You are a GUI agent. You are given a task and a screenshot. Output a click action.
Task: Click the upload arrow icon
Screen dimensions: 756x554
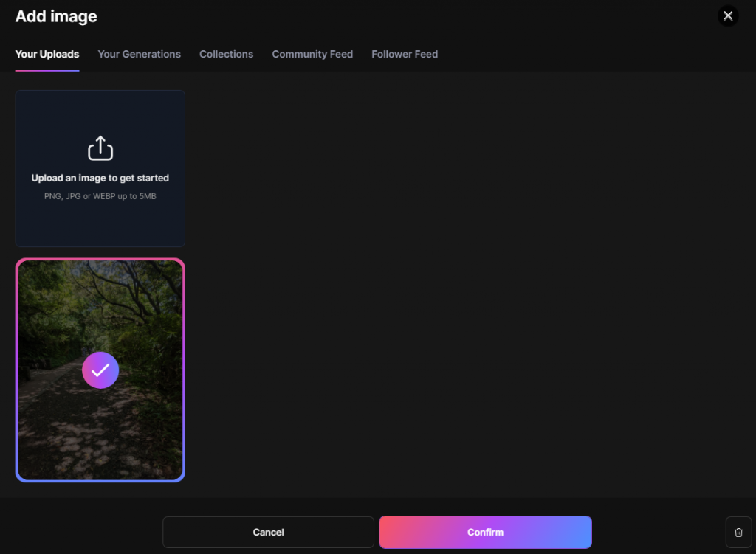(x=100, y=148)
